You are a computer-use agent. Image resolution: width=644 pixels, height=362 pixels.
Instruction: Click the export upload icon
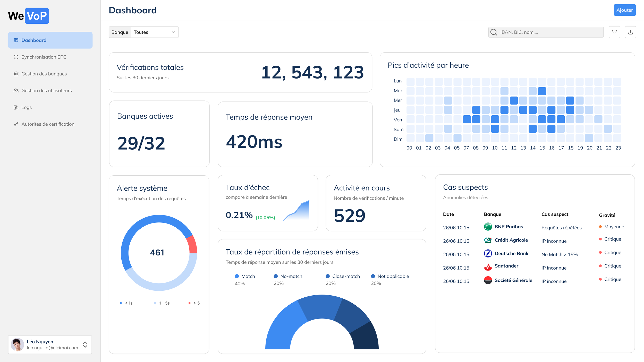pos(630,32)
